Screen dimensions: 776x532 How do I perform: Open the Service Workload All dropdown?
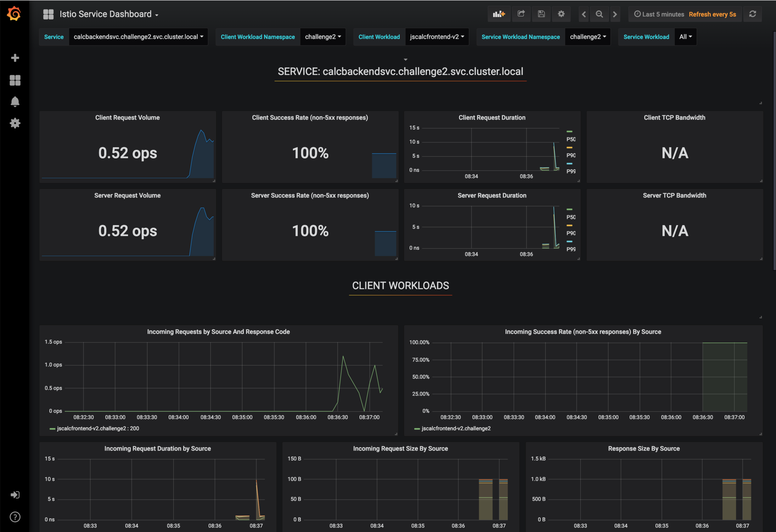click(x=686, y=37)
